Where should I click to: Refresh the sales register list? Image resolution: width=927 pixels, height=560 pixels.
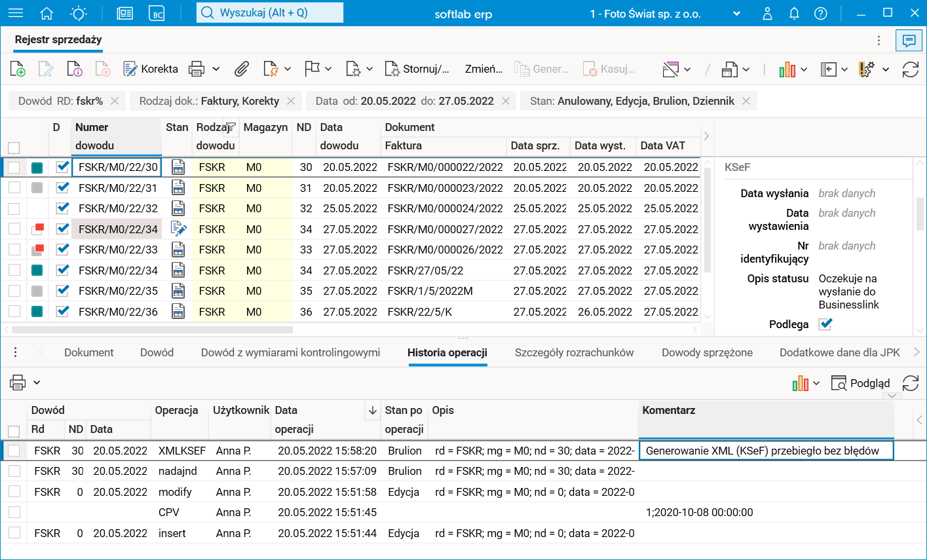[910, 69]
